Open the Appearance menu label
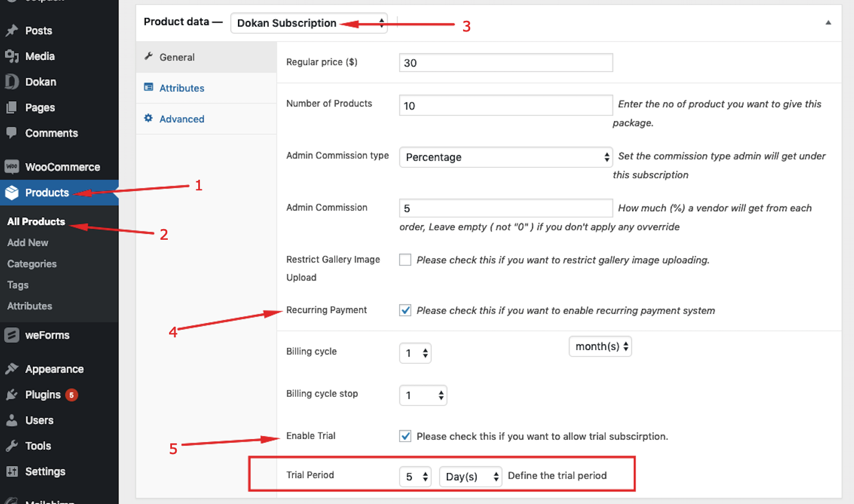The width and height of the screenshot is (854, 504). 54,369
